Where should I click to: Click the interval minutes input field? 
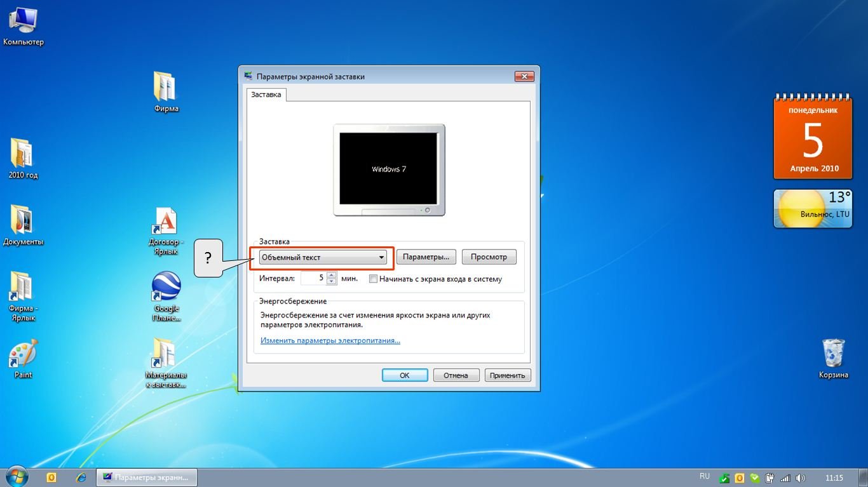(313, 278)
